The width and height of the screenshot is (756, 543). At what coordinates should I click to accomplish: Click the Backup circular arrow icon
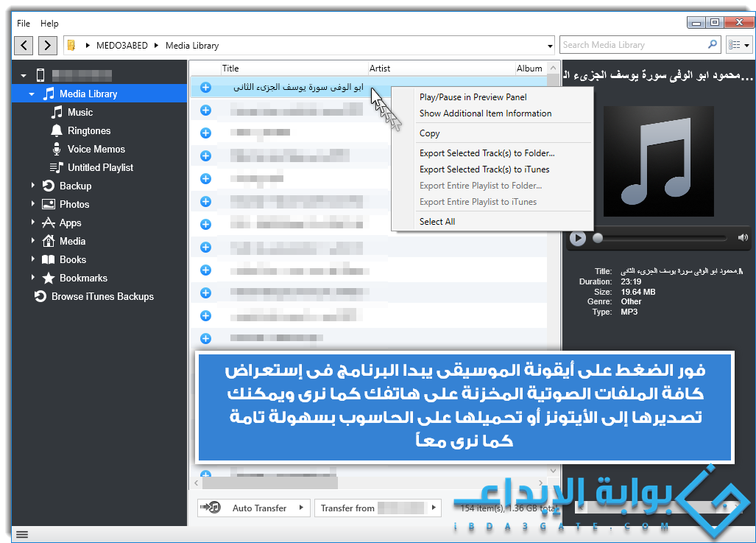(x=48, y=186)
